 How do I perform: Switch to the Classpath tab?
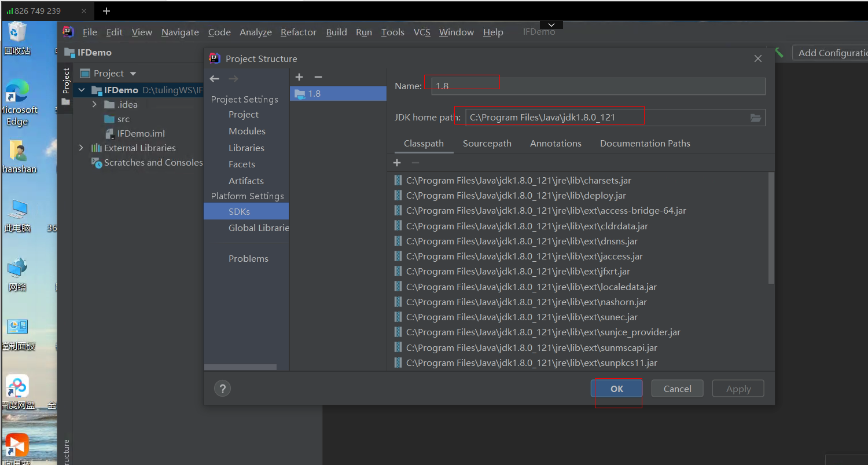click(424, 144)
